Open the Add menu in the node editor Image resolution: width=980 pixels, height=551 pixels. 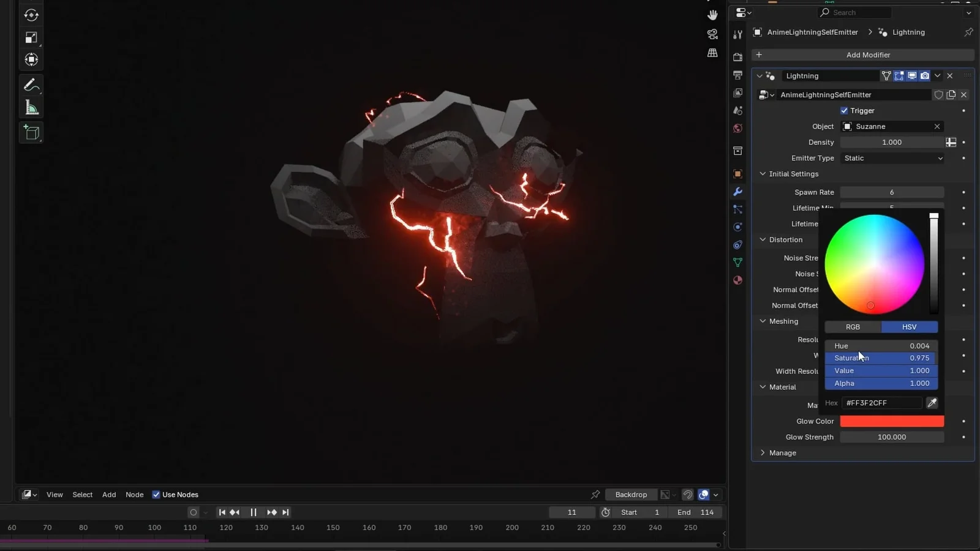(x=108, y=494)
